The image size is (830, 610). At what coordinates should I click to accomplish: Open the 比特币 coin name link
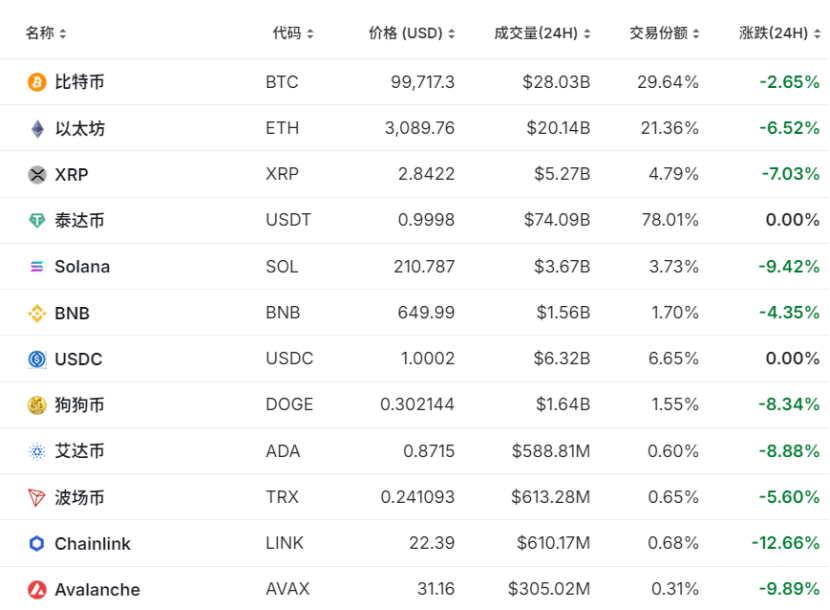pyautogui.click(x=80, y=82)
